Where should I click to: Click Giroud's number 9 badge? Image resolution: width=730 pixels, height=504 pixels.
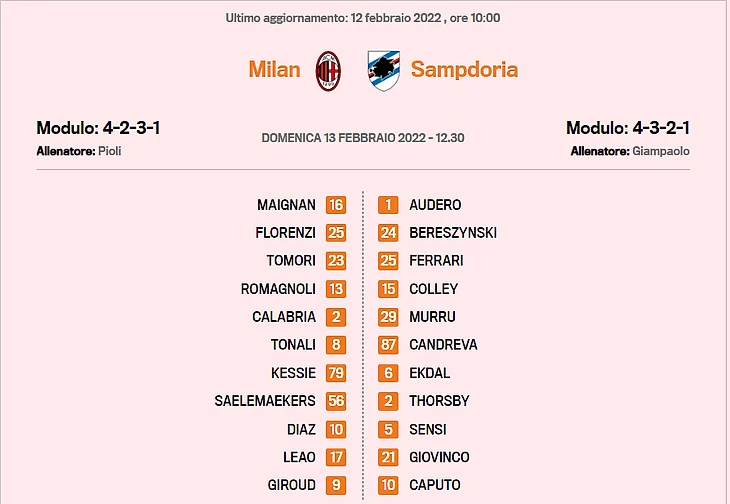pyautogui.click(x=336, y=485)
